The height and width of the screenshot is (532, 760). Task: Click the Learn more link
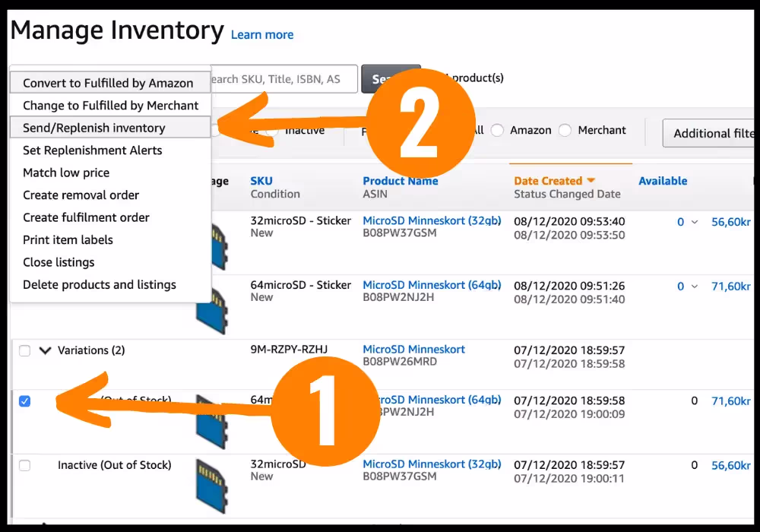click(x=261, y=35)
